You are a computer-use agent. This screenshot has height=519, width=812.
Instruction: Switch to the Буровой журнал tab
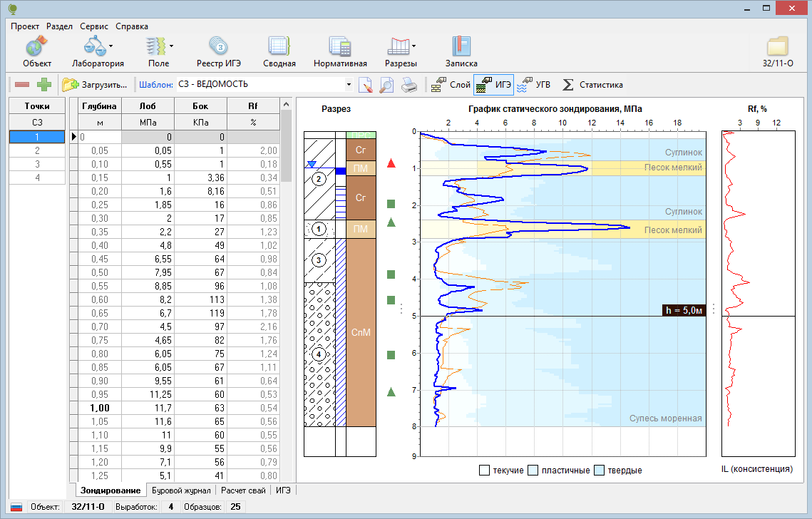coord(182,490)
